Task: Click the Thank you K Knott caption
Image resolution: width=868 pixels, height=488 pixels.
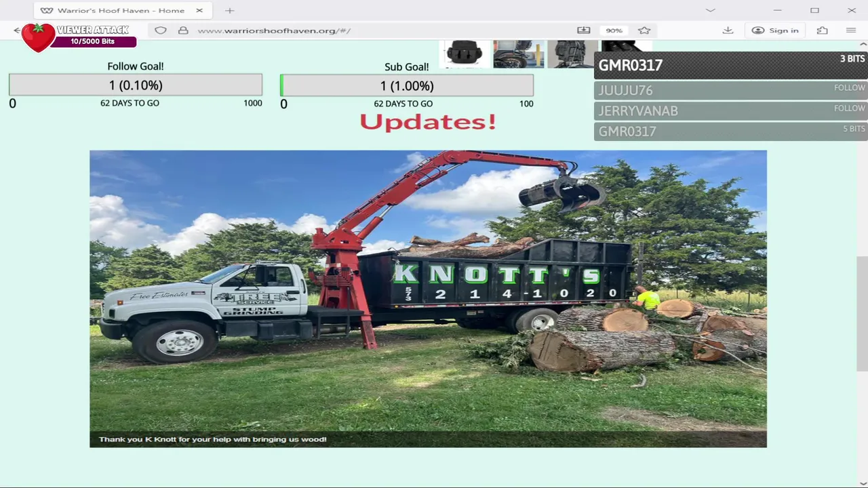Action: pyautogui.click(x=213, y=439)
